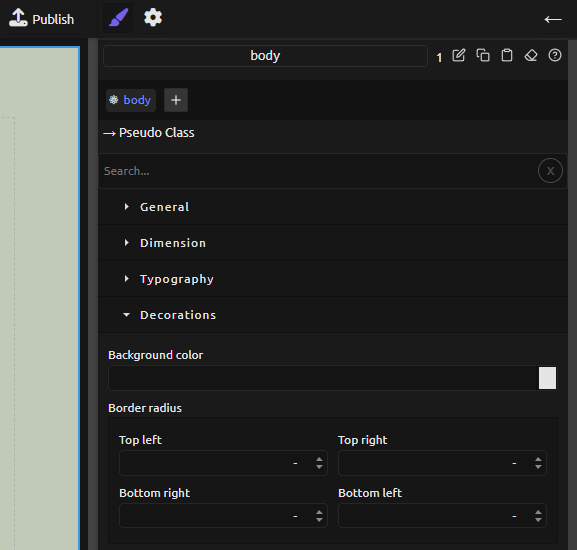Clear search with the x button
The width and height of the screenshot is (577, 550).
[550, 171]
